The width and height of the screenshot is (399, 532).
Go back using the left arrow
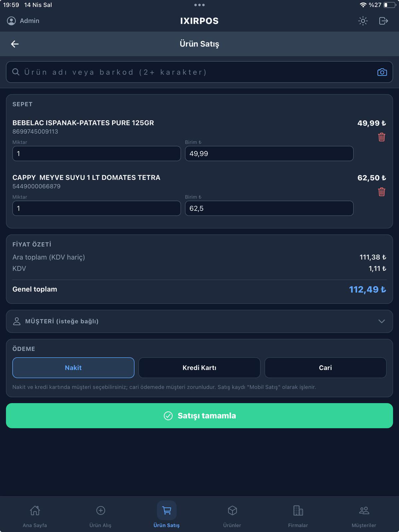(15, 44)
